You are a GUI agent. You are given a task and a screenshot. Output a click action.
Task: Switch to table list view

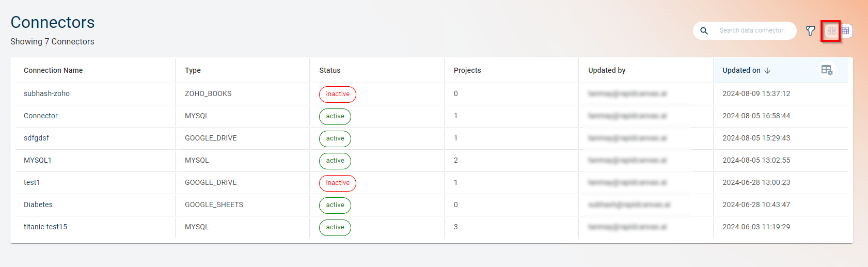click(845, 31)
